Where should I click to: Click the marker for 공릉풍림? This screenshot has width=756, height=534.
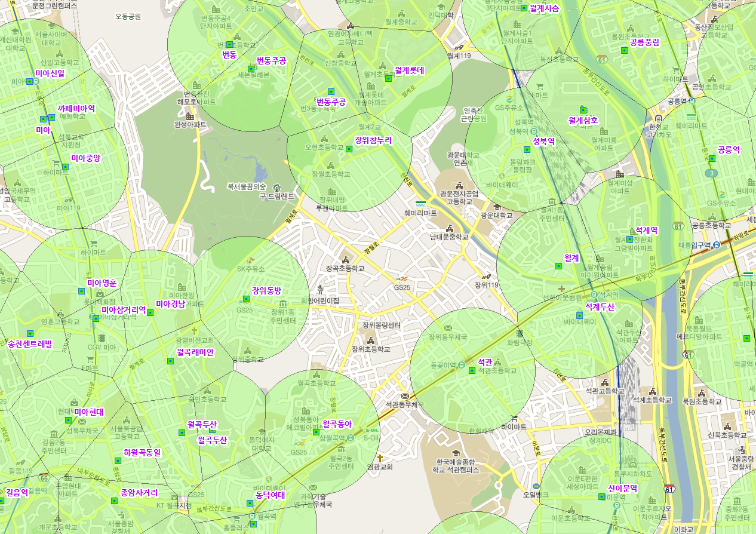point(624,51)
